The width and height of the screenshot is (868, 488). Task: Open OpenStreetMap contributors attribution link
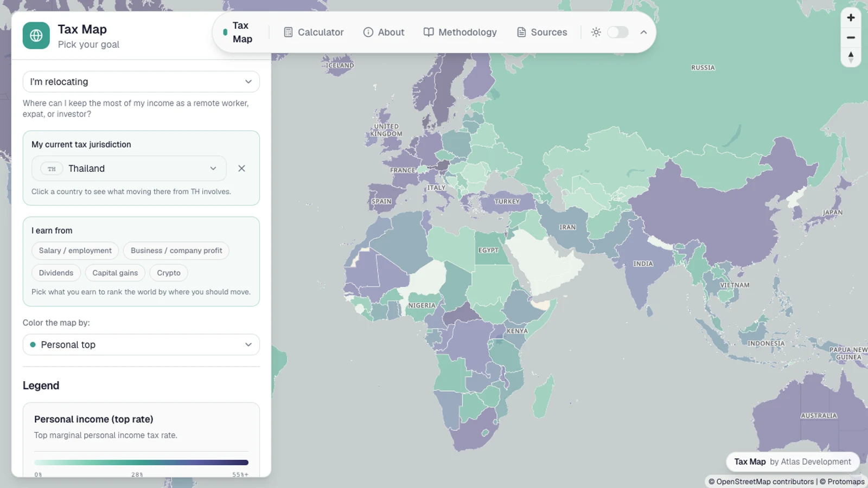(x=765, y=481)
